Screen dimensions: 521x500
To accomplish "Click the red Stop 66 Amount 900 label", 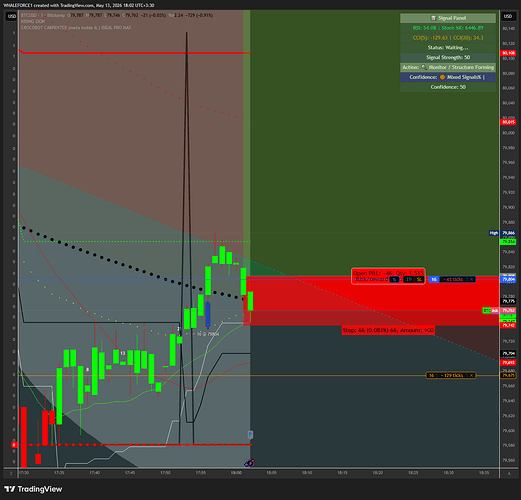I will click(388, 330).
